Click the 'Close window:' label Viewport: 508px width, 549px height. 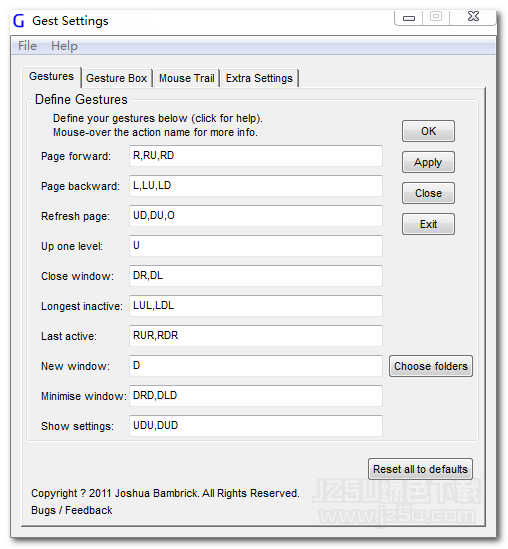77,276
